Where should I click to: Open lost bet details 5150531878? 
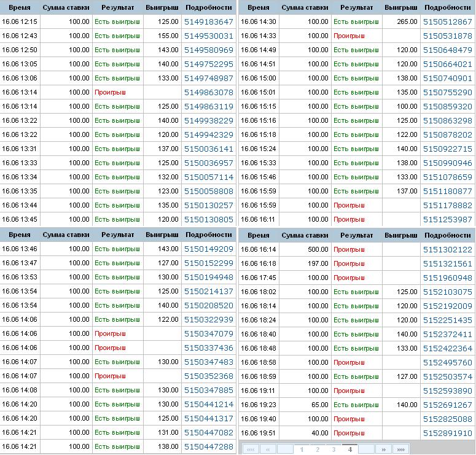tap(448, 36)
